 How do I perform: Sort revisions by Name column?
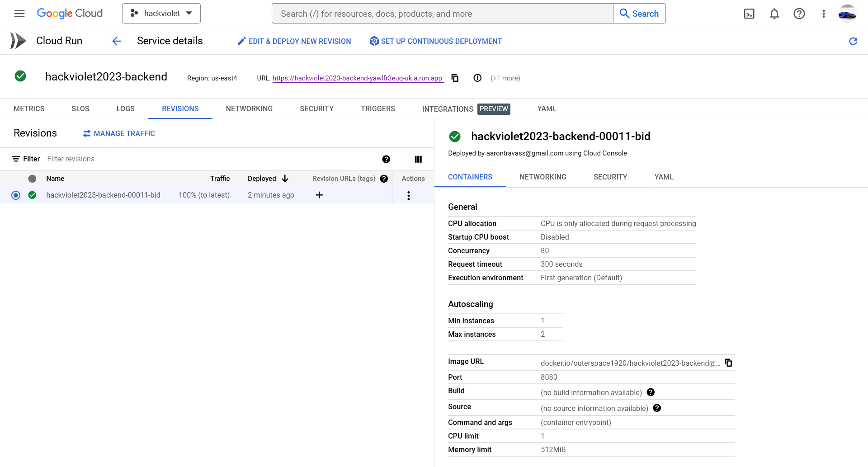click(55, 179)
